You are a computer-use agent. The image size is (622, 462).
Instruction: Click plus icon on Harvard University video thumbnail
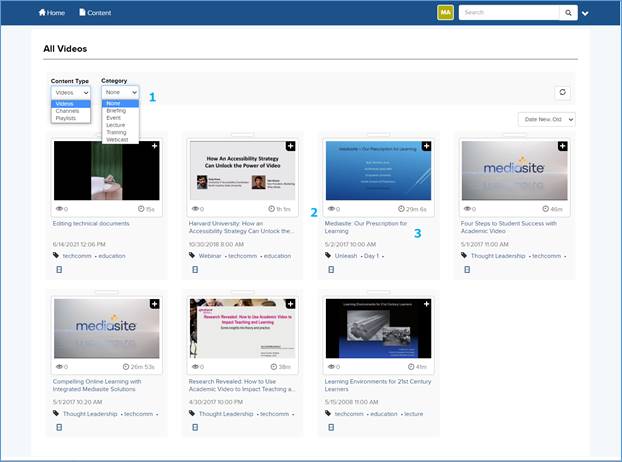coord(290,146)
